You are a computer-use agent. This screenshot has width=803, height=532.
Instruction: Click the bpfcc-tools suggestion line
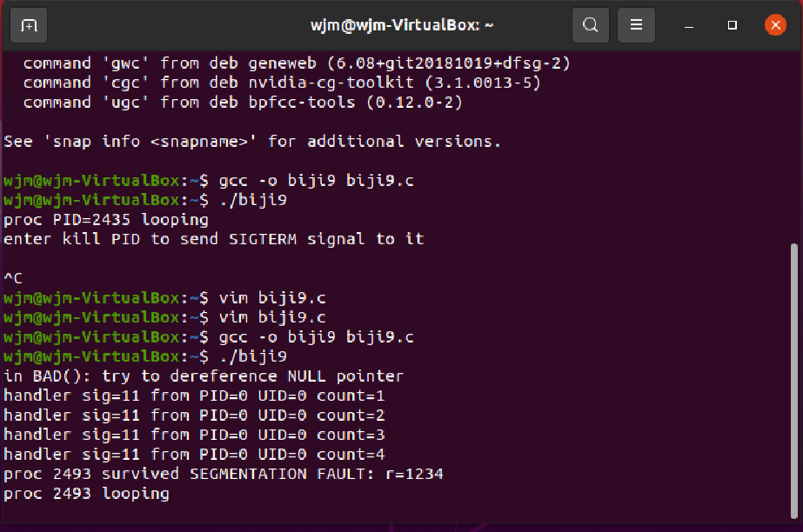click(x=242, y=103)
